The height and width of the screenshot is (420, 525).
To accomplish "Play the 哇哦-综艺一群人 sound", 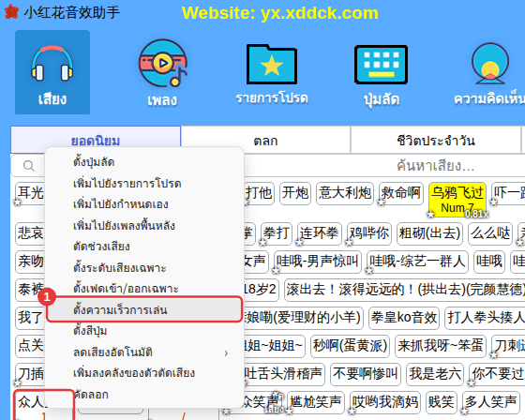I will (x=417, y=262).
